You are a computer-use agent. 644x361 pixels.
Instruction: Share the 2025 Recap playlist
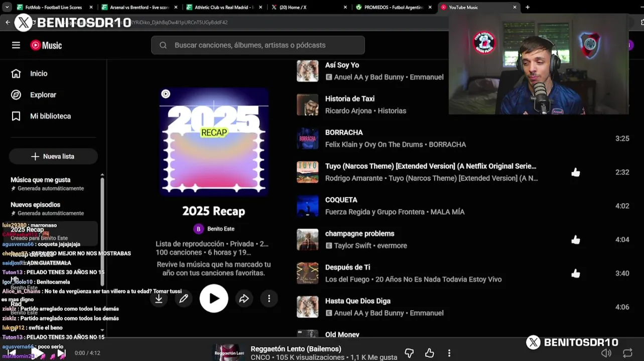pyautogui.click(x=244, y=299)
